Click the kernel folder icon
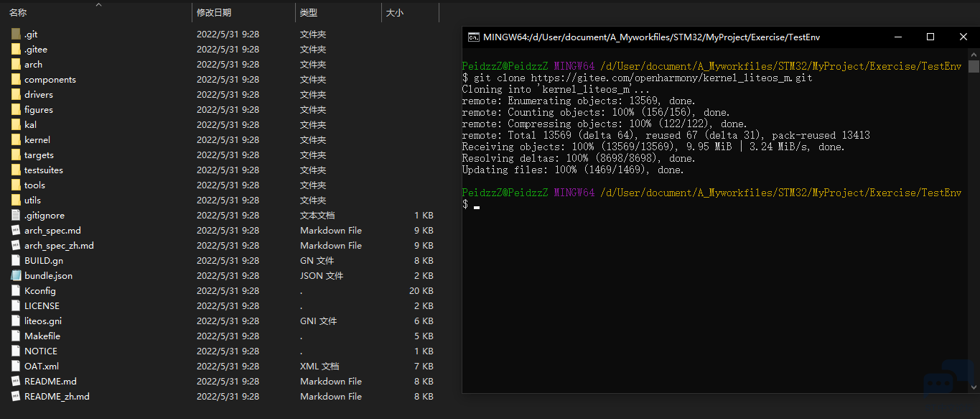This screenshot has height=419, width=980. point(16,139)
